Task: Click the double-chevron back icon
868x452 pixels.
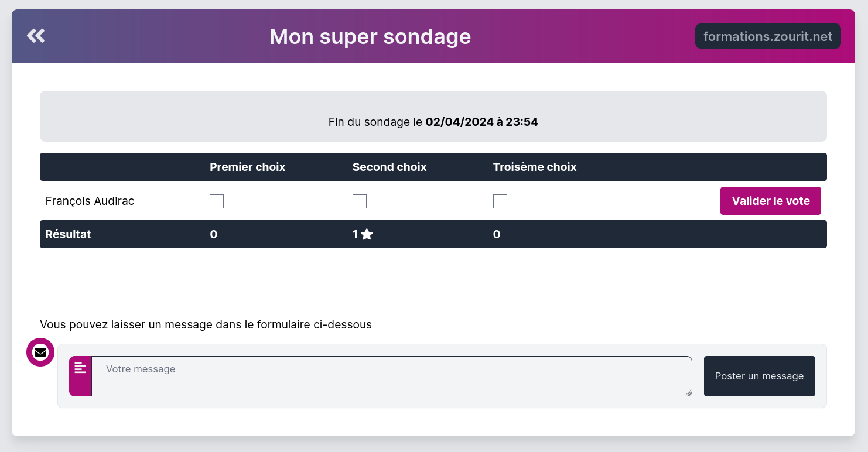Action: tap(36, 36)
